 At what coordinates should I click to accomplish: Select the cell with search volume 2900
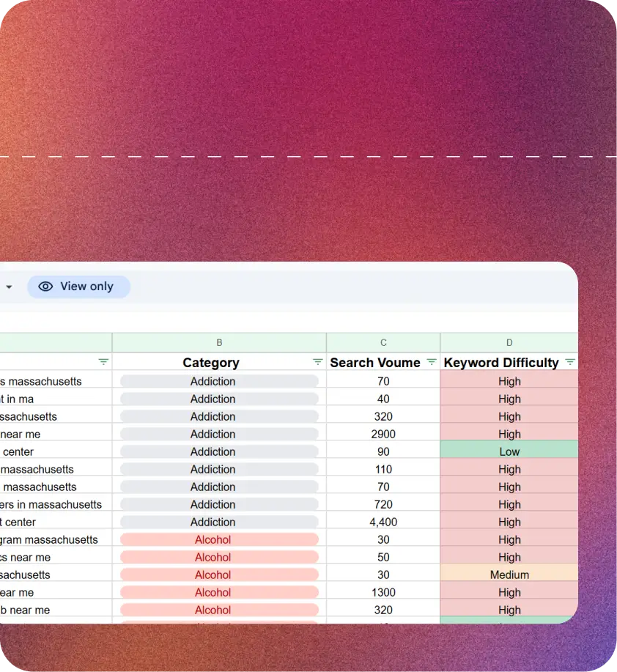pos(383,434)
